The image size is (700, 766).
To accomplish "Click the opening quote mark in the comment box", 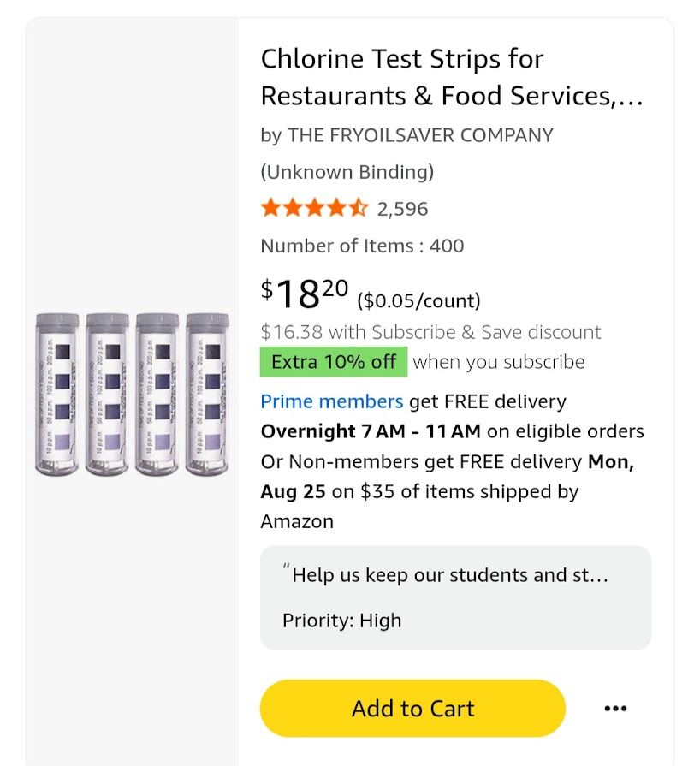I will pyautogui.click(x=287, y=567).
